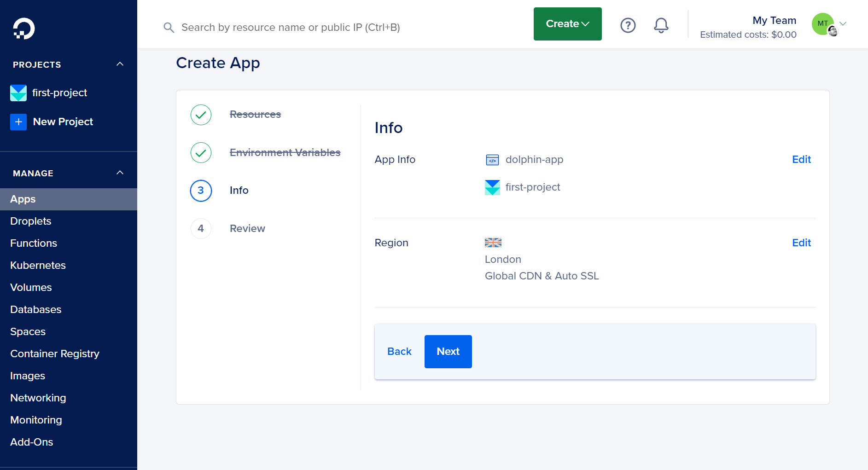Click the Resources step checkmark circle
This screenshot has height=470, width=868.
[x=201, y=115]
